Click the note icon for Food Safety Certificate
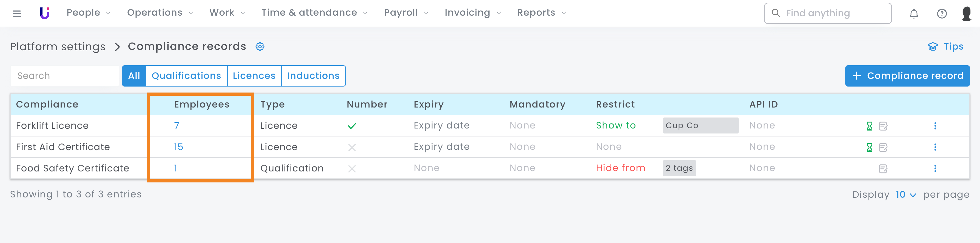Screen dimensions: 980x243 (x=883, y=168)
